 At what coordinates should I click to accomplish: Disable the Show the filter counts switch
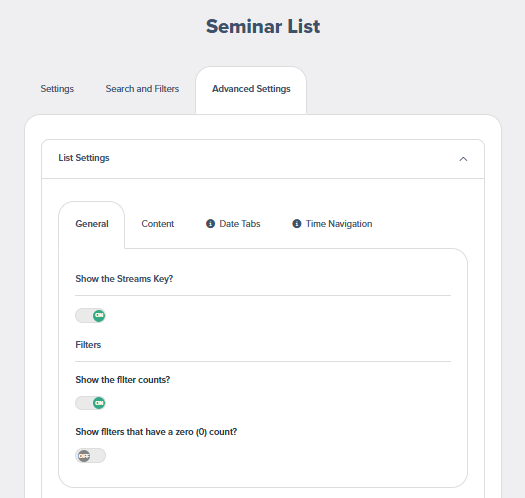(x=90, y=403)
